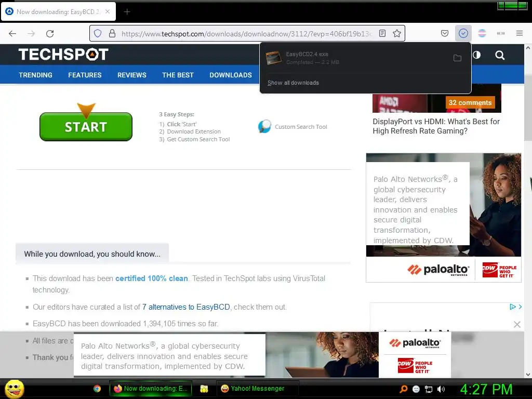Open the DOWNLOADS menu

click(231, 75)
